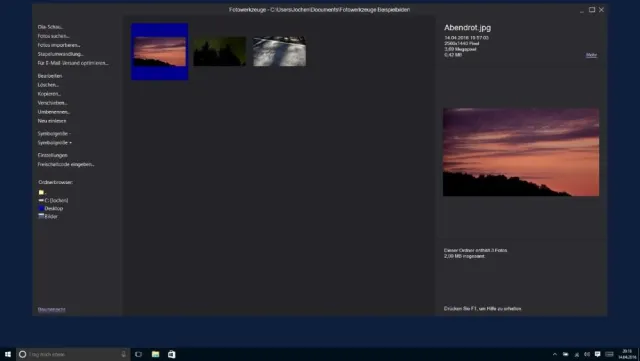Click Freischaltcode eingeben
Viewport: 640px width, 361px height.
click(x=66, y=164)
